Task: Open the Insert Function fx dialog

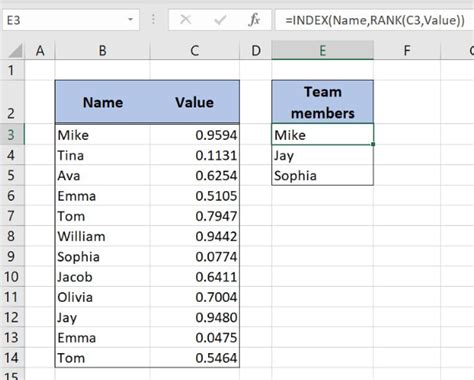Action: point(254,20)
